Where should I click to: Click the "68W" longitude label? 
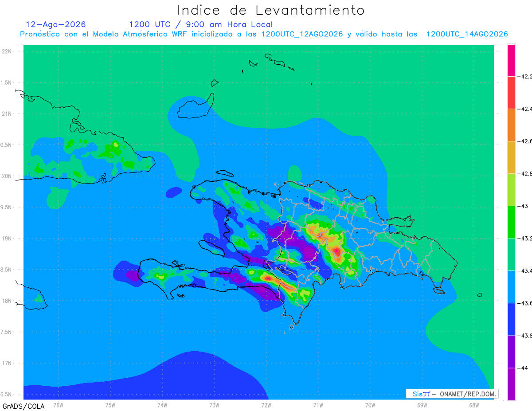point(474,405)
